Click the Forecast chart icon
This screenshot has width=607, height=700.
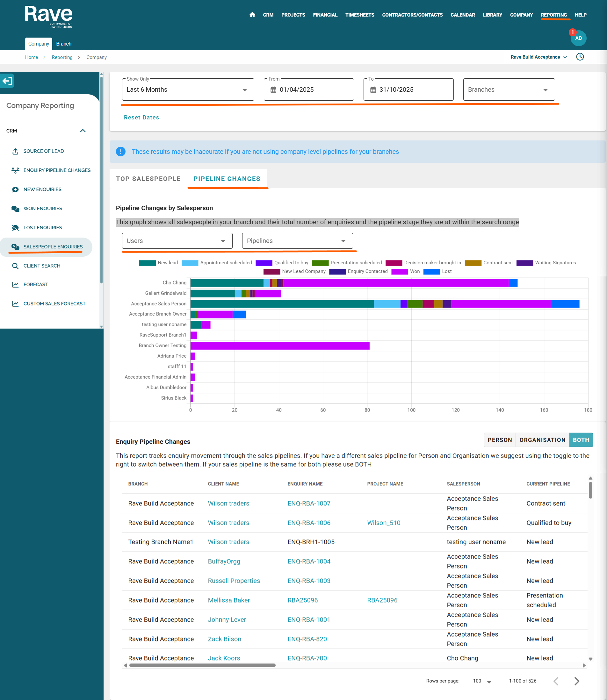click(15, 285)
